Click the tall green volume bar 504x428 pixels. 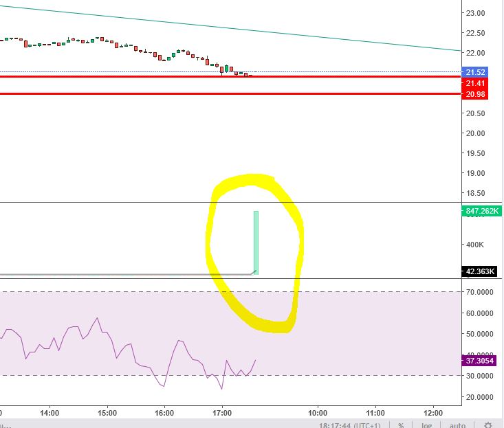pos(256,240)
